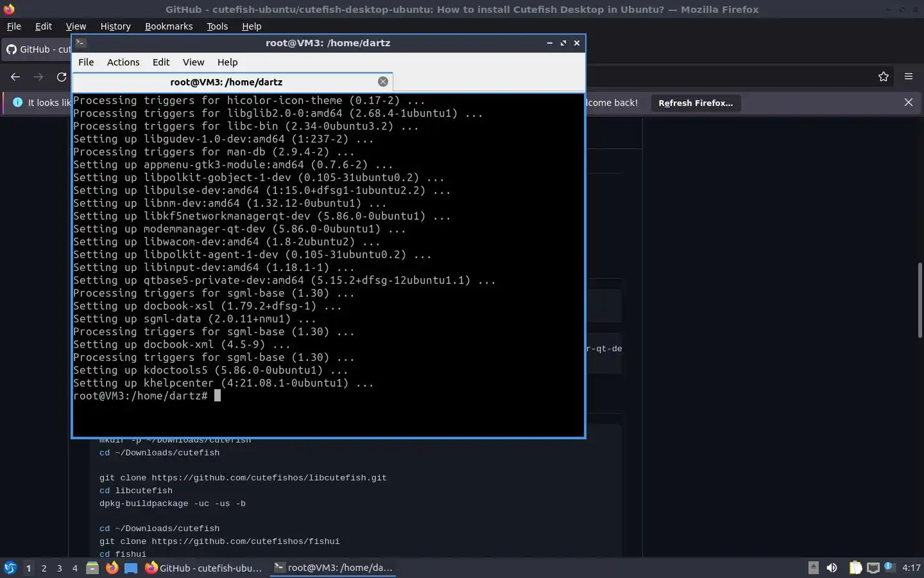Click the 'Setting up kdoctools5' terminal line

coord(210,370)
